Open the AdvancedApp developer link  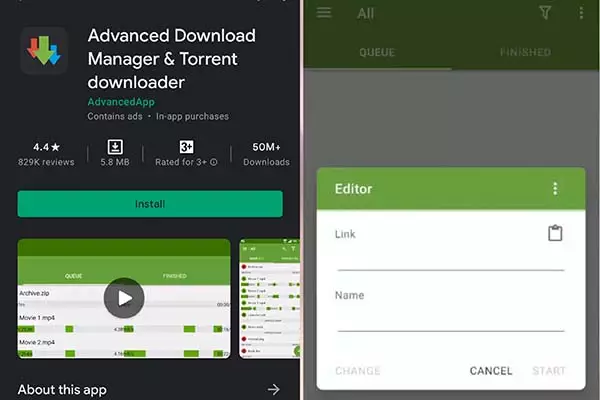[119, 101]
